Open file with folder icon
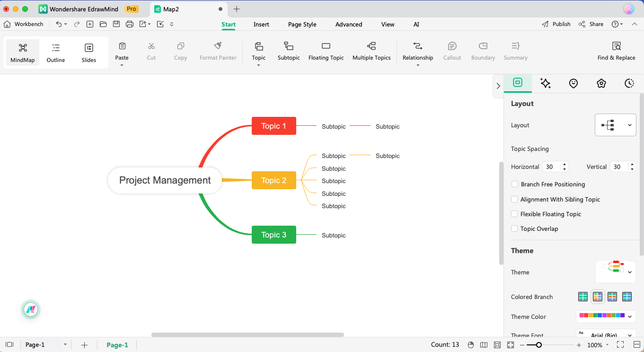Viewport: 644px width, 352px height. tap(103, 24)
